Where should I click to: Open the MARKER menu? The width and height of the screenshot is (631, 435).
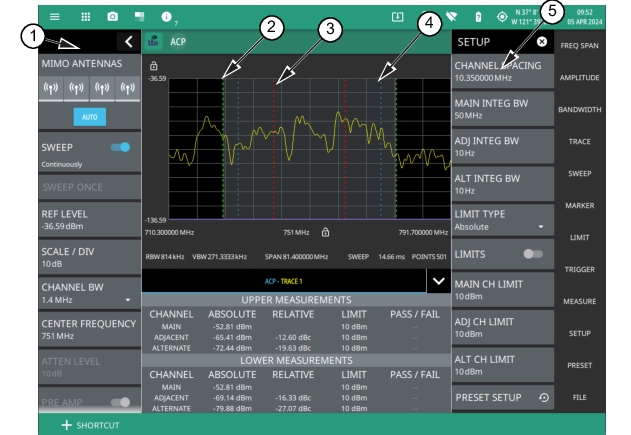pyautogui.click(x=594, y=205)
